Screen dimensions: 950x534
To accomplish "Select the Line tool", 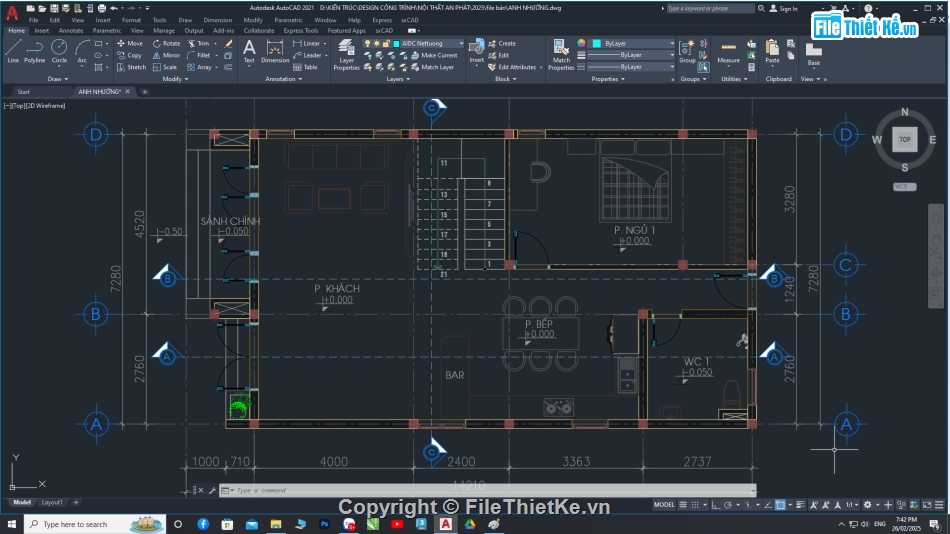I will 13,52.
